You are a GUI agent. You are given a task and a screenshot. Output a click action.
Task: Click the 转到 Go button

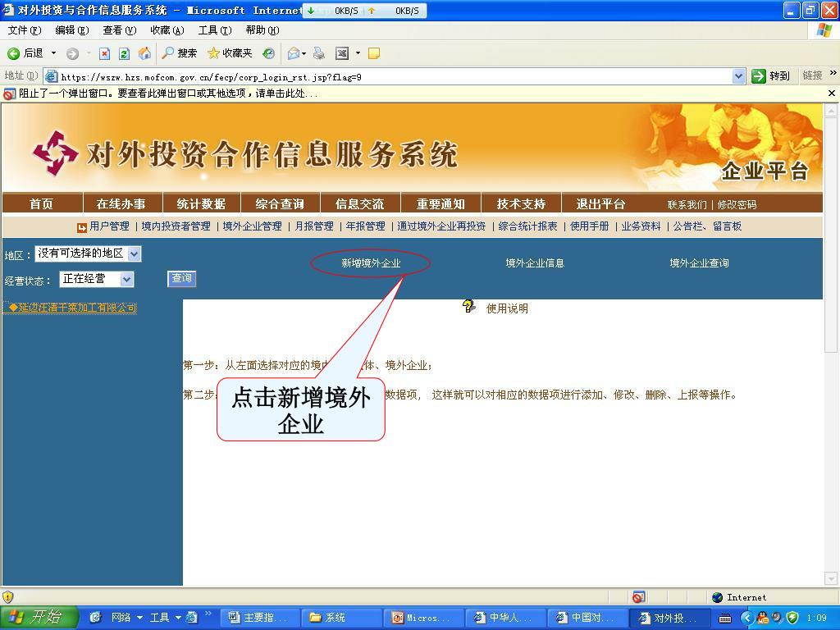tap(771, 76)
